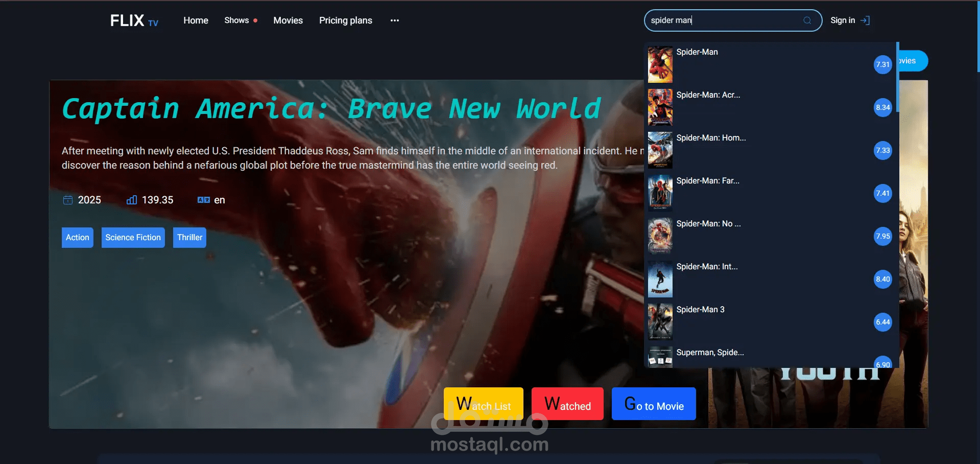Viewport: 980px width, 464px height.
Task: Open the Shows menu item
Action: pyautogui.click(x=236, y=20)
